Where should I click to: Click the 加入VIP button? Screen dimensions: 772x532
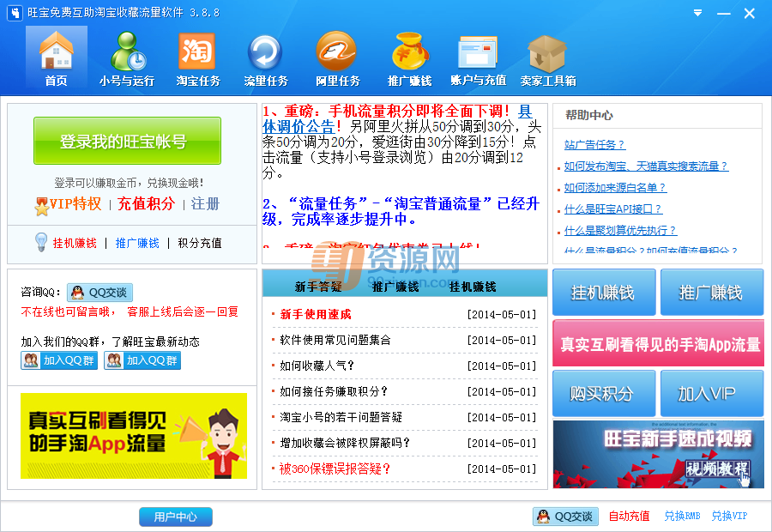click(x=711, y=394)
